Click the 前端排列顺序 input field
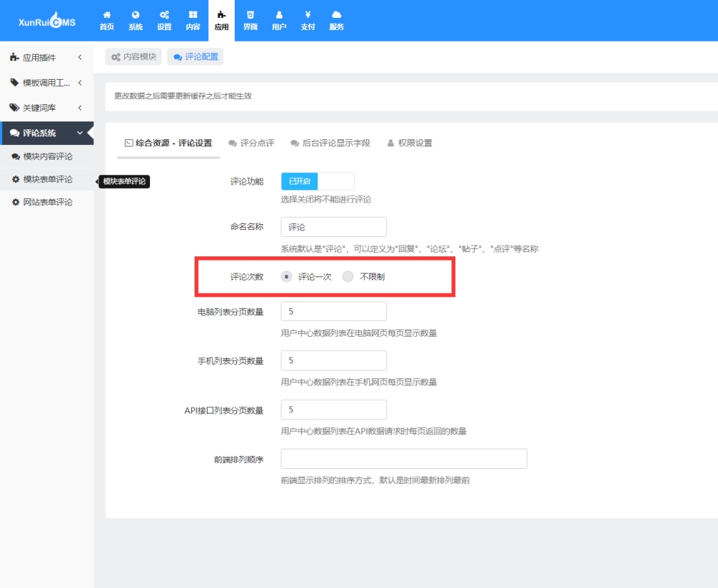This screenshot has width=718, height=588. (x=404, y=459)
